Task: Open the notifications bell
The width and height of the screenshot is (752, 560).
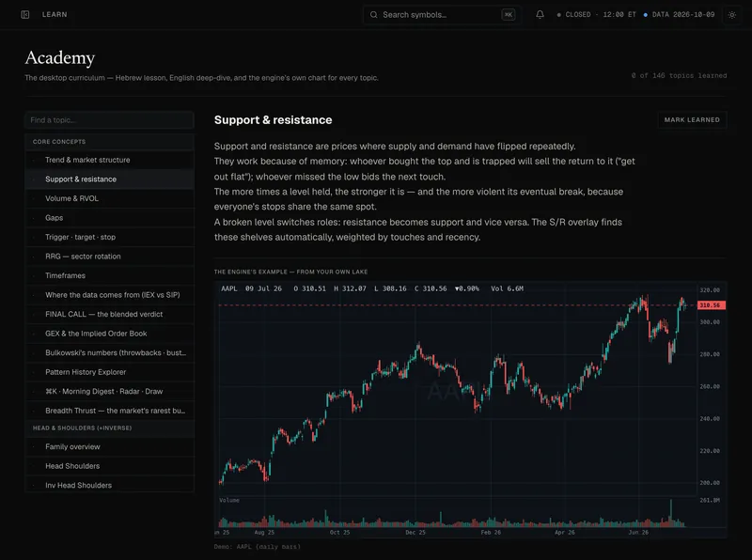Action: 540,15
